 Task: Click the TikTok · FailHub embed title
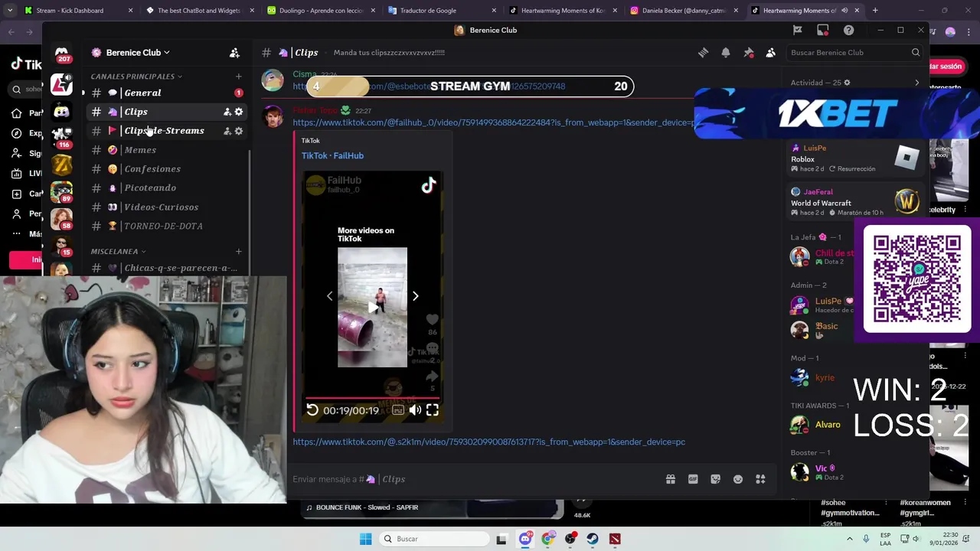[x=332, y=155]
